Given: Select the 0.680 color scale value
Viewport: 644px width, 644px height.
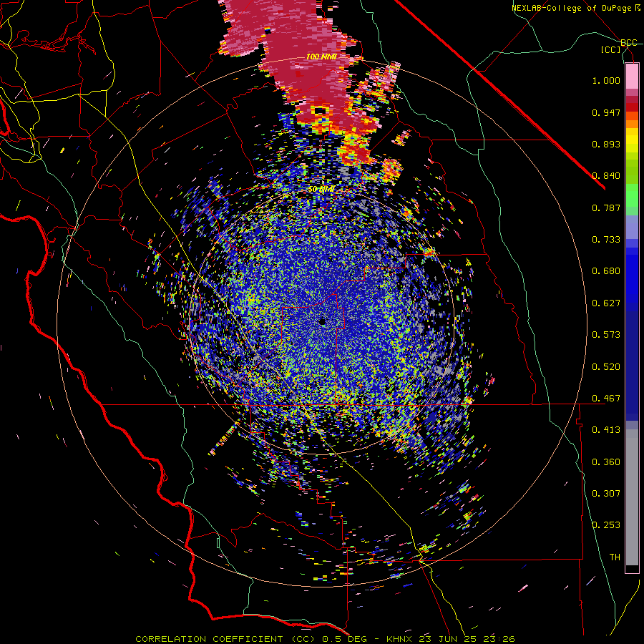Looking at the screenshot, I should pos(606,271).
